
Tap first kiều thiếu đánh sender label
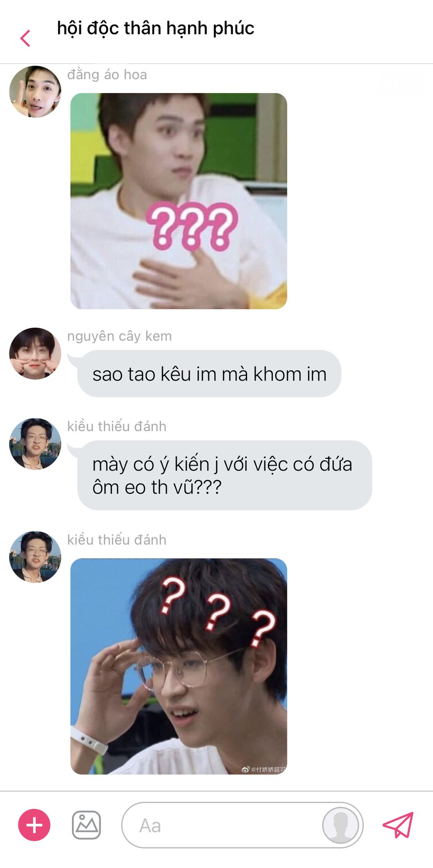point(117,426)
